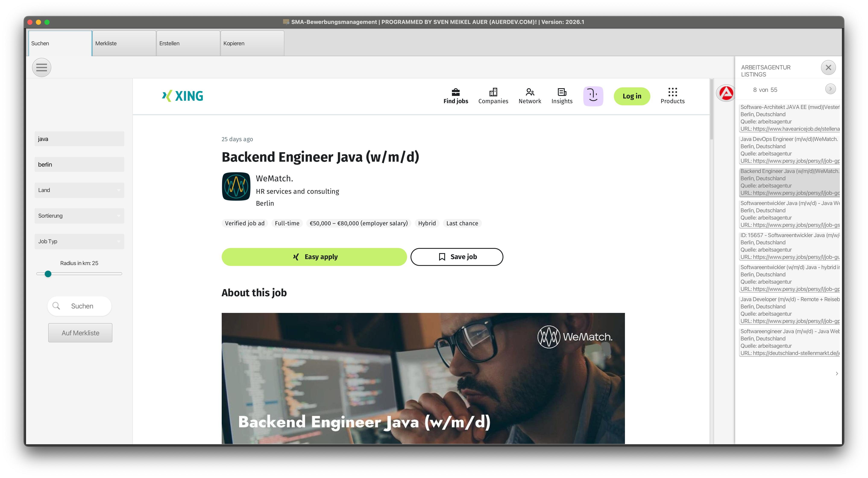The height and width of the screenshot is (478, 868).
Task: Open the Kopieren tab
Action: click(252, 43)
